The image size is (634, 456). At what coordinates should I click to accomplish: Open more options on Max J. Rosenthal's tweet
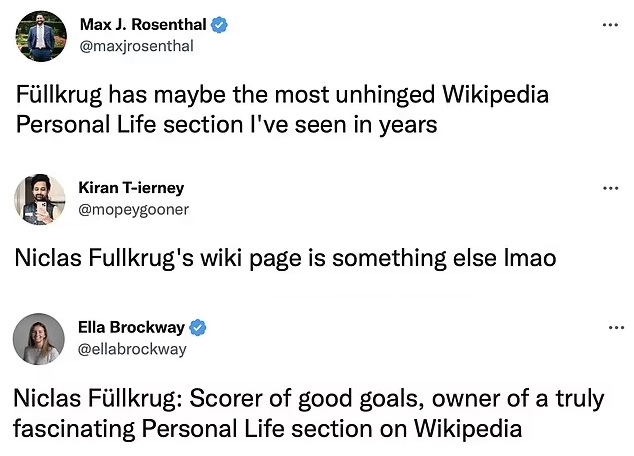[x=610, y=24]
